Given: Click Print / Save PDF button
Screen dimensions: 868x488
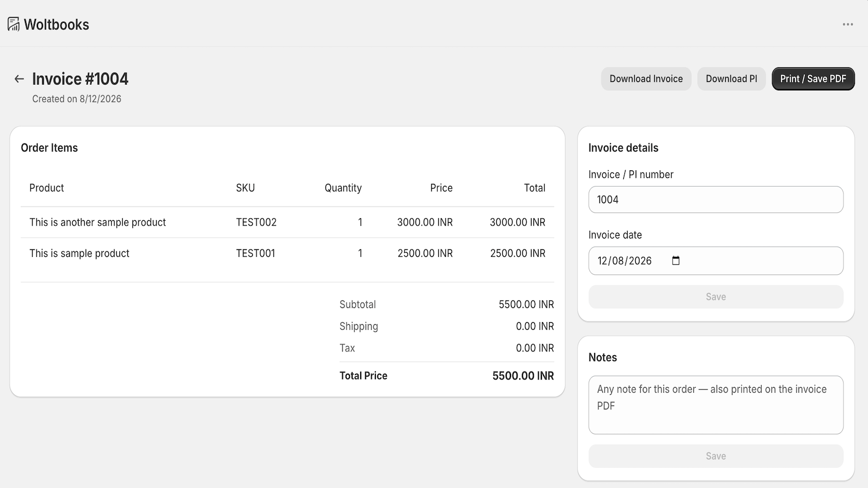Looking at the screenshot, I should (813, 79).
